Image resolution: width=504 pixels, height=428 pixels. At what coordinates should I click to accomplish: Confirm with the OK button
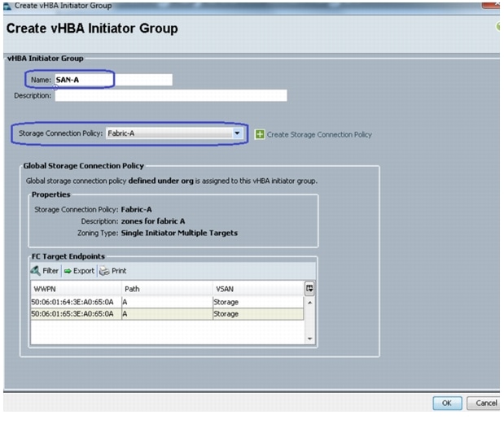point(447,403)
